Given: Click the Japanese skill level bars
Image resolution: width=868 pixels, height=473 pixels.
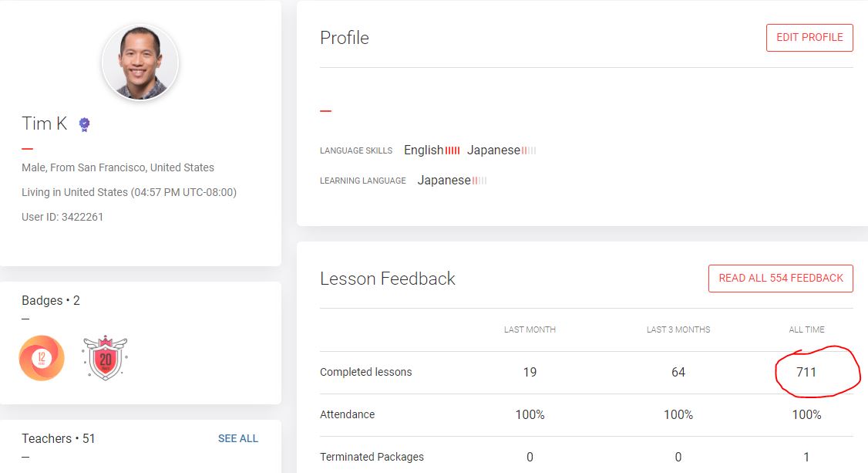Looking at the screenshot, I should tap(527, 150).
